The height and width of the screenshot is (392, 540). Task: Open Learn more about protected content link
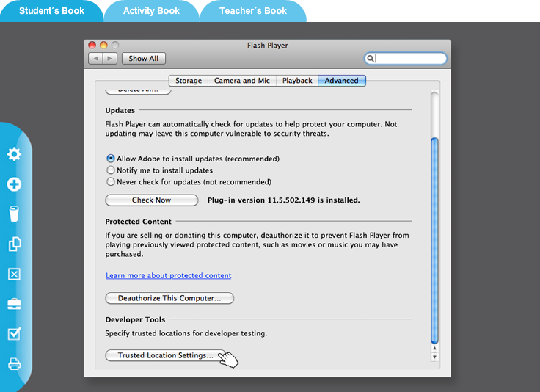coord(168,276)
